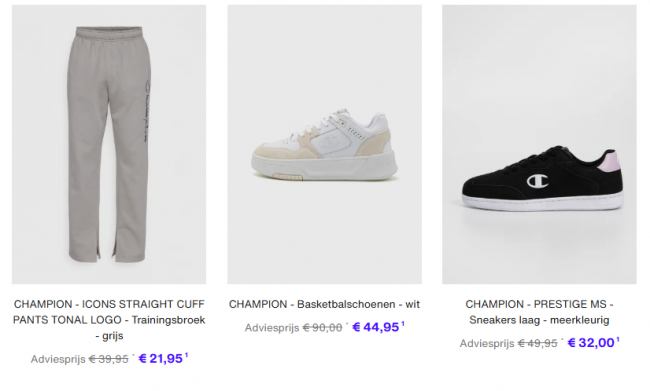This screenshot has width=650, height=391.
Task: Select the € 21,95 sale price
Action: tap(160, 358)
